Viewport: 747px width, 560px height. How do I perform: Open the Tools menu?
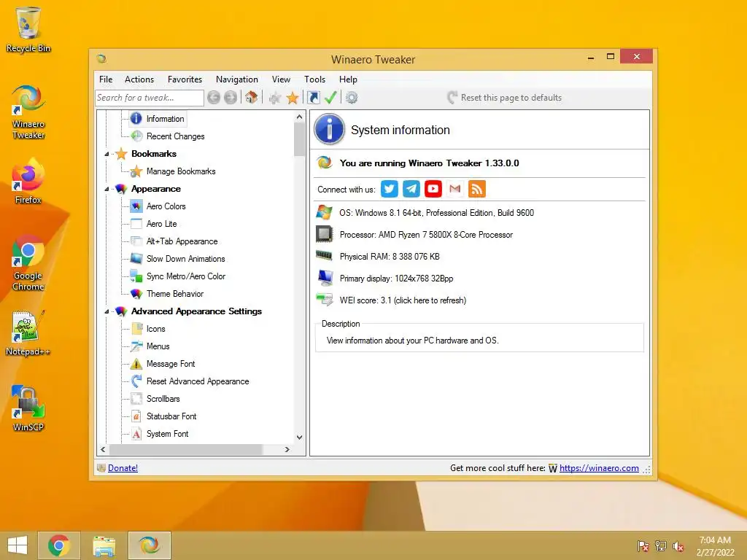pyautogui.click(x=315, y=79)
